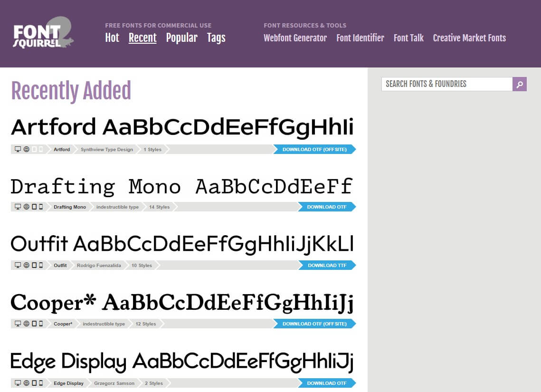Click the Recently Added heading
The image size is (541, 392).
pyautogui.click(x=71, y=91)
